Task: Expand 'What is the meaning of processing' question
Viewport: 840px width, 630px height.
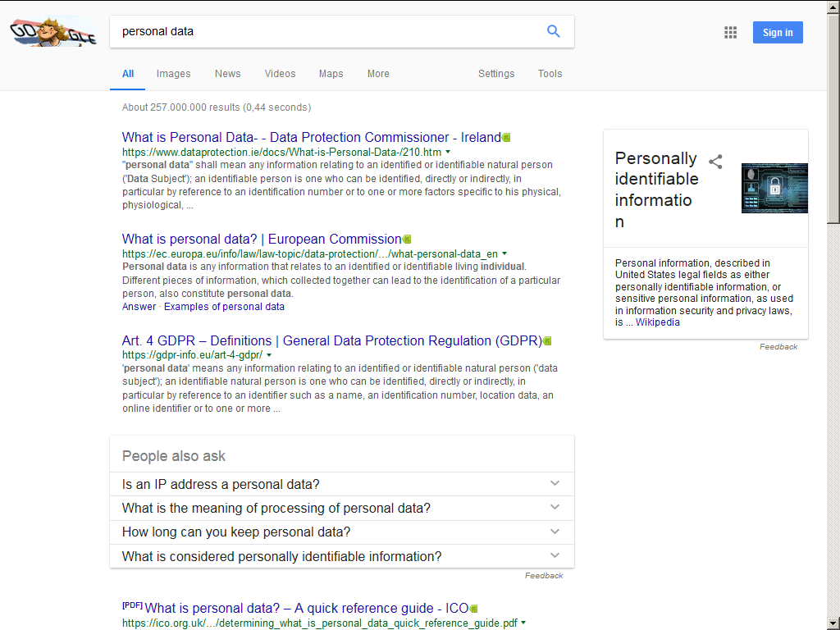Action: 342,508
